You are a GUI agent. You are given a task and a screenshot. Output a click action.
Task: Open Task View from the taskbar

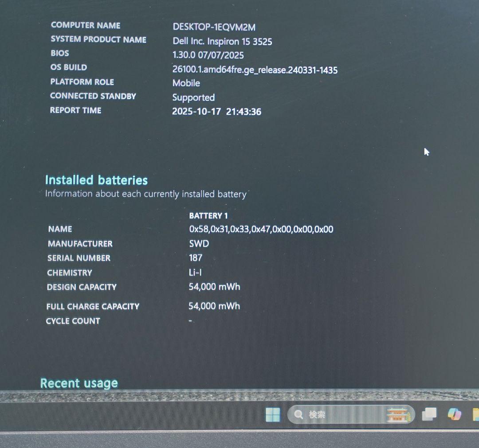[x=429, y=414]
